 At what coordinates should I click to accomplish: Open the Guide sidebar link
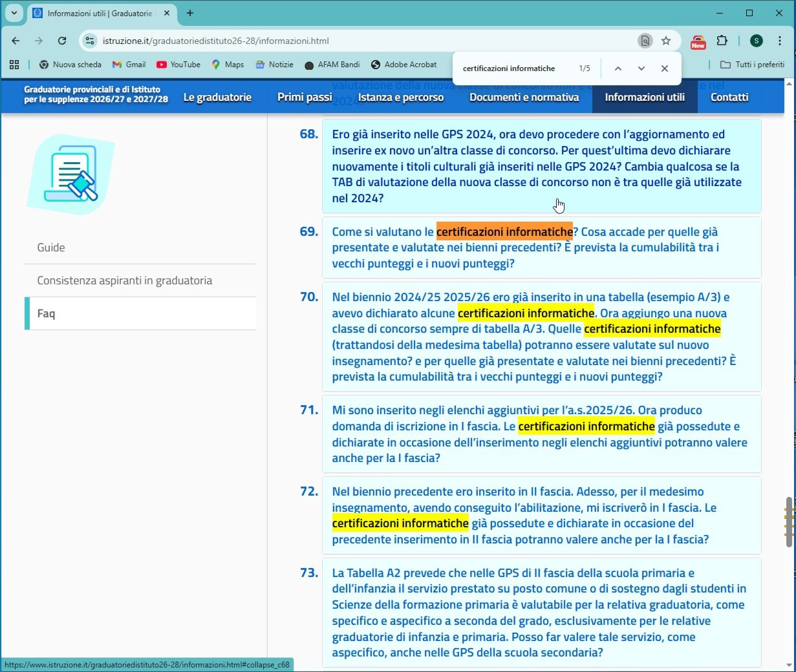tap(51, 247)
